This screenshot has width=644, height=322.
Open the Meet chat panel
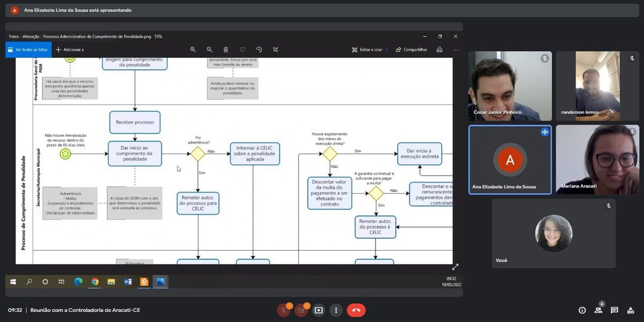click(614, 310)
